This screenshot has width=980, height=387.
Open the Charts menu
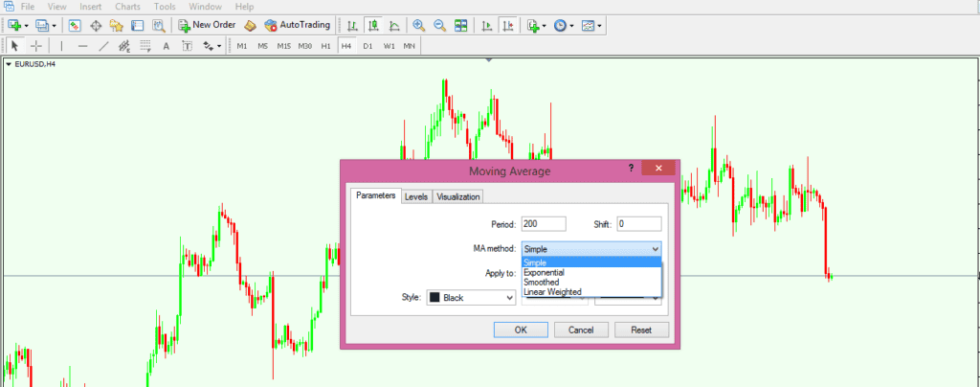click(x=127, y=7)
